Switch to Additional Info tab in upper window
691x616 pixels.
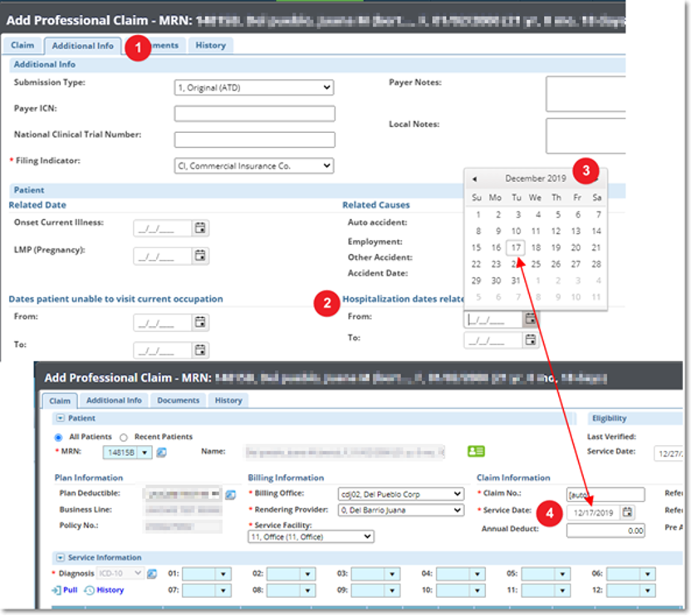[x=83, y=46]
